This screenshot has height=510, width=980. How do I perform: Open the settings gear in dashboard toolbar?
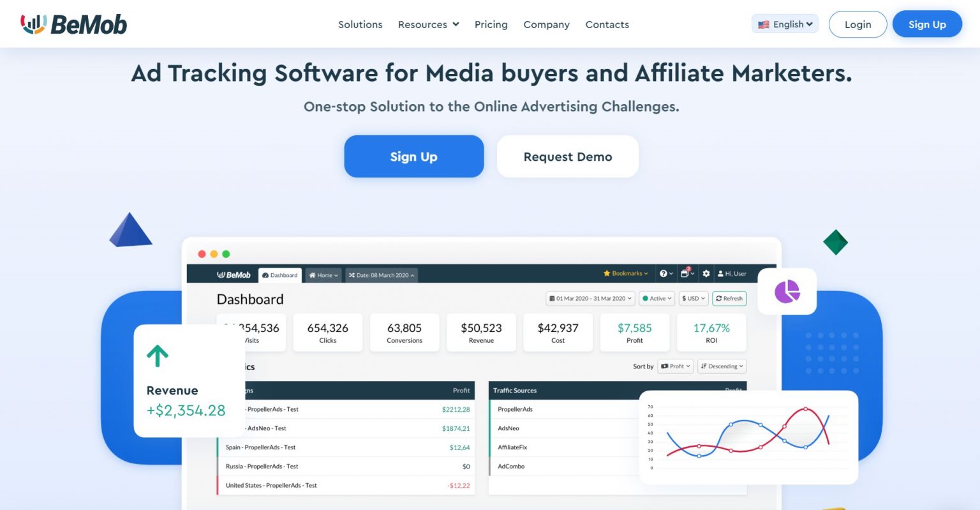pyautogui.click(x=706, y=273)
